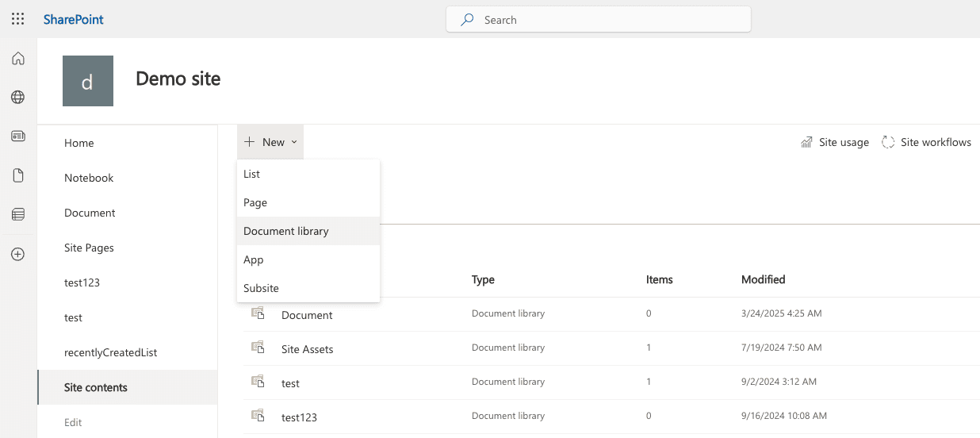Click the library icon of Document row

point(258,313)
